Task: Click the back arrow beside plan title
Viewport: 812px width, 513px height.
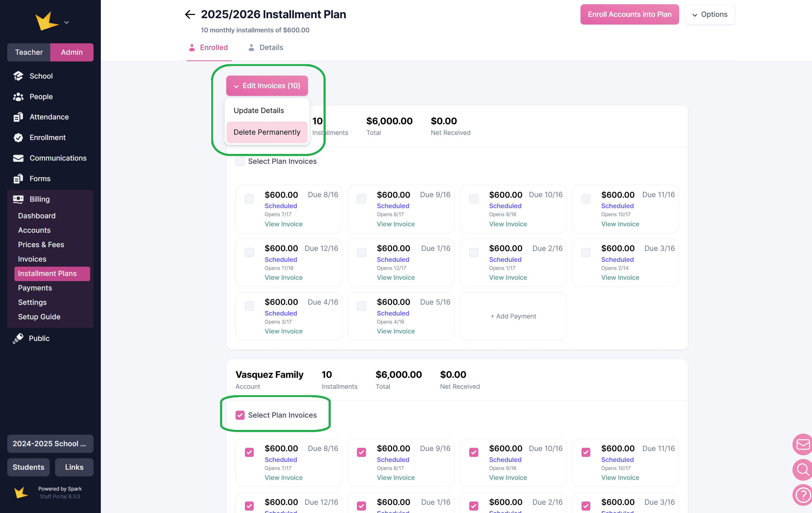Action: pyautogui.click(x=190, y=14)
